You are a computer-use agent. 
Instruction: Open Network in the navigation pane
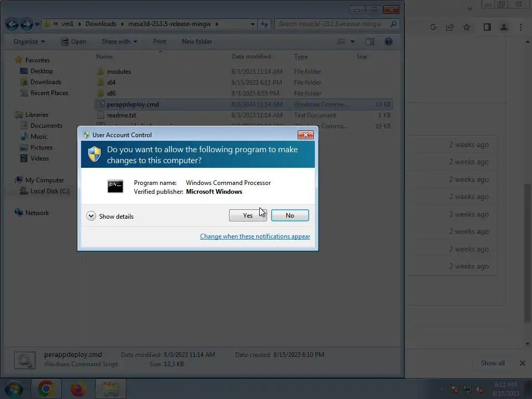point(37,212)
